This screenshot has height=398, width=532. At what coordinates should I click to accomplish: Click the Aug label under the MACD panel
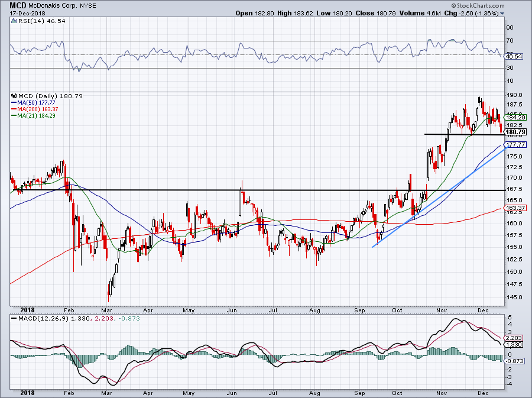click(x=315, y=393)
